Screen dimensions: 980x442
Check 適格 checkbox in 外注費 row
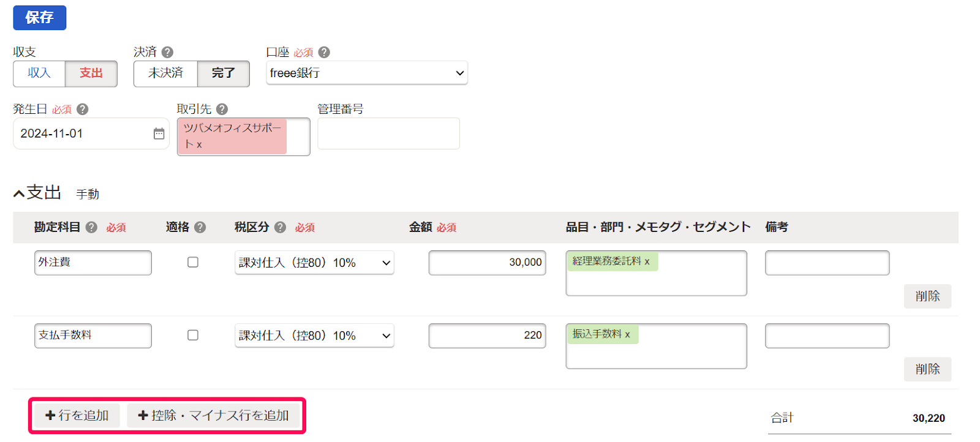click(193, 262)
